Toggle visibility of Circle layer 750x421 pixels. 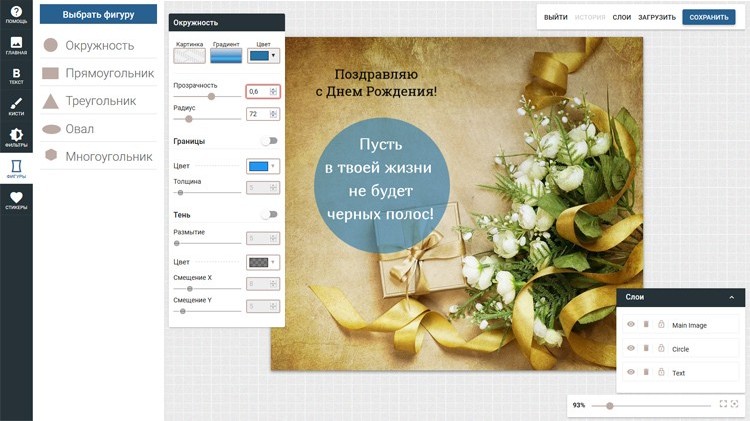point(631,348)
